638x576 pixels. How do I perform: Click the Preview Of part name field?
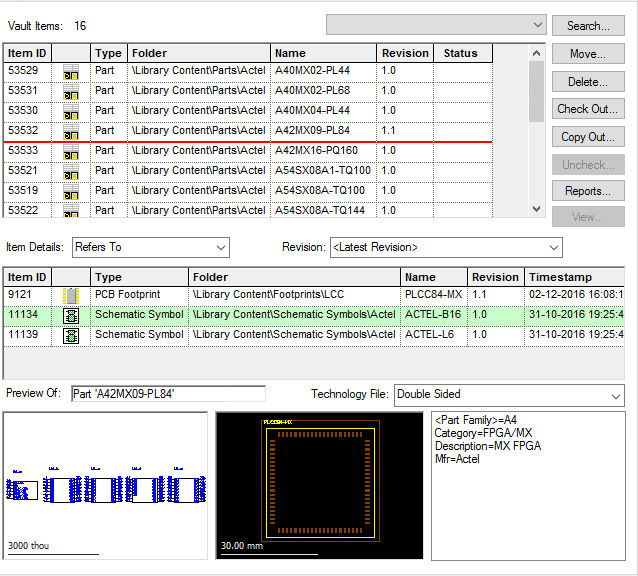point(167,394)
